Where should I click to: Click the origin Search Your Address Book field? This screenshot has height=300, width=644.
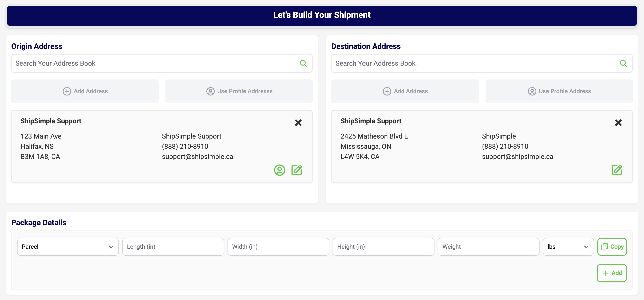click(155, 63)
